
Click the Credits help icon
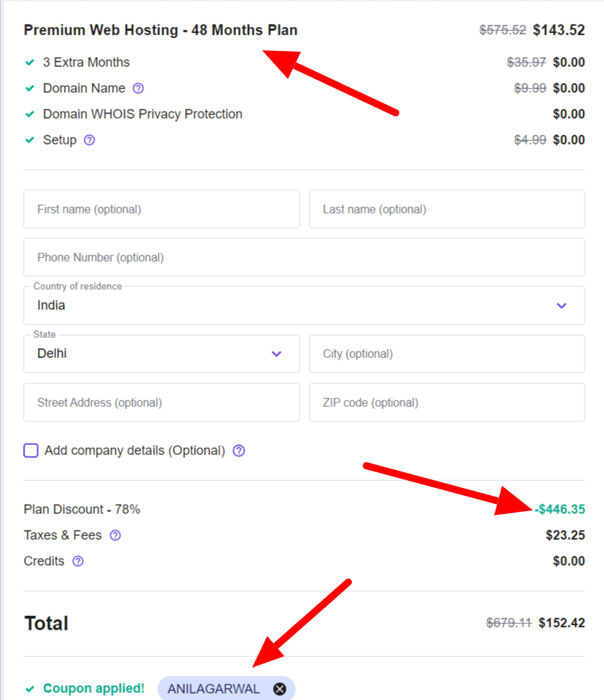(78, 561)
